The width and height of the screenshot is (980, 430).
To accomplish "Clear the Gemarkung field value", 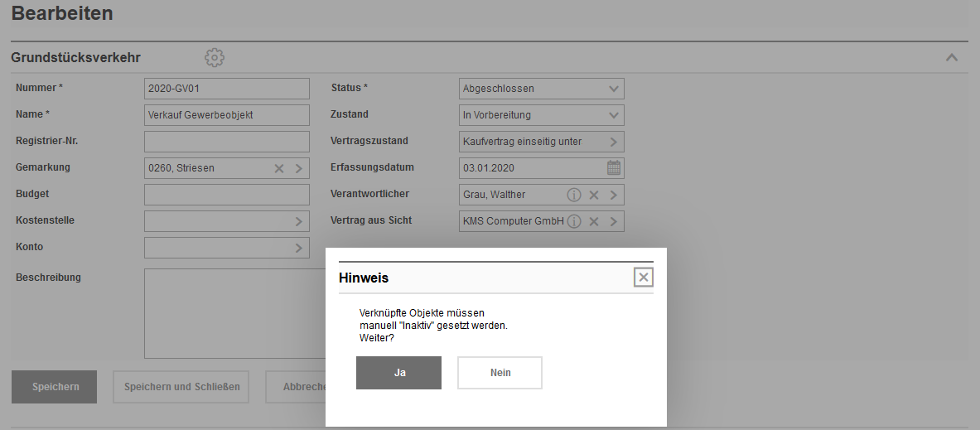I will (279, 168).
